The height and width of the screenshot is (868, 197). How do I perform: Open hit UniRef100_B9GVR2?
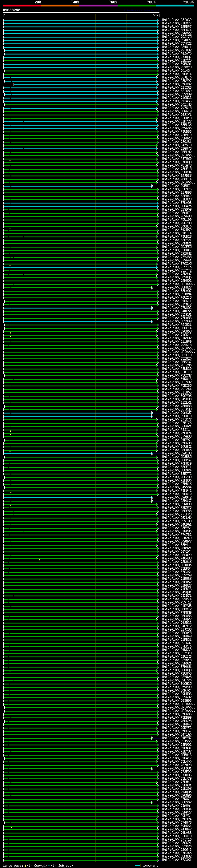(x=177, y=33)
